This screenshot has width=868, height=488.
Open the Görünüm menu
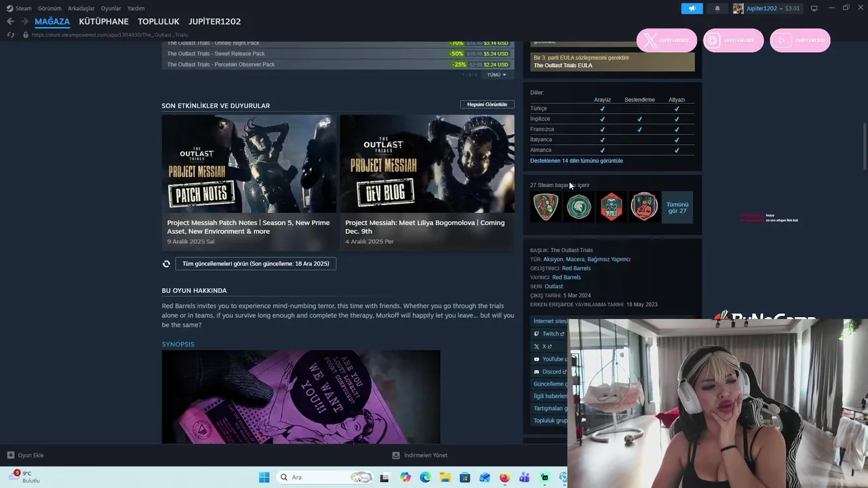[50, 8]
